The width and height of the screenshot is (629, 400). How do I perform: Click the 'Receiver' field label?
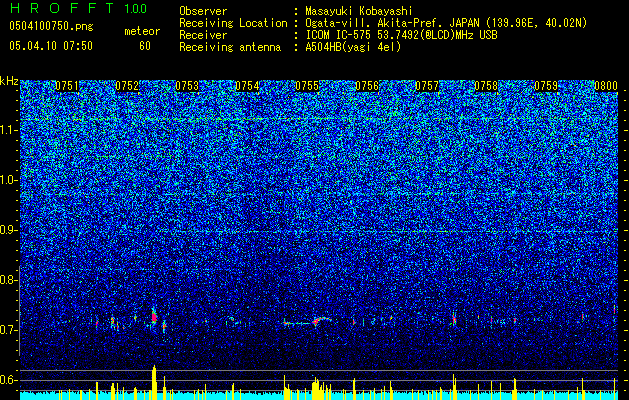pos(203,35)
